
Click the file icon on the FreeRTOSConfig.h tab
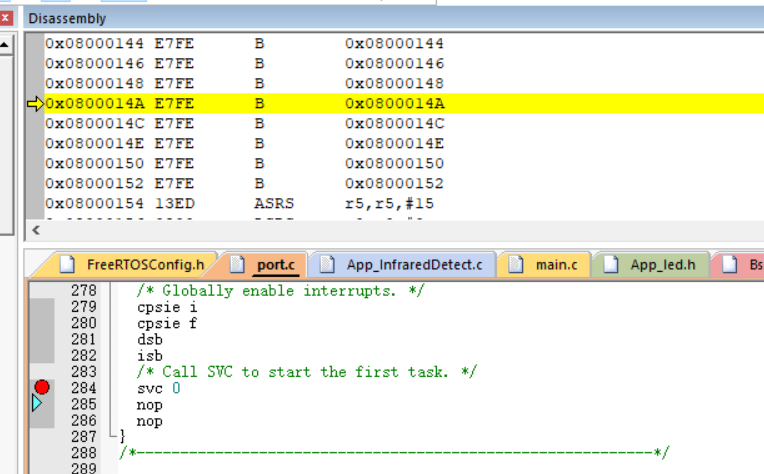pyautogui.click(x=67, y=265)
